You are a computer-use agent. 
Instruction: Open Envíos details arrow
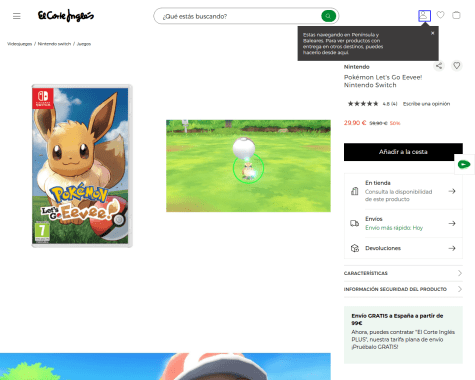pos(452,223)
